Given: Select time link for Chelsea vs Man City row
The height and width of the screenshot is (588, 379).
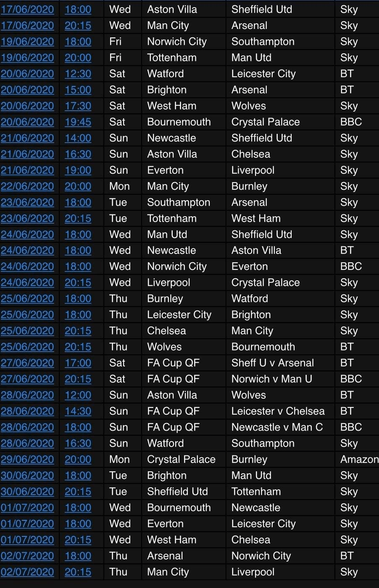Looking at the screenshot, I should pos(78,331).
